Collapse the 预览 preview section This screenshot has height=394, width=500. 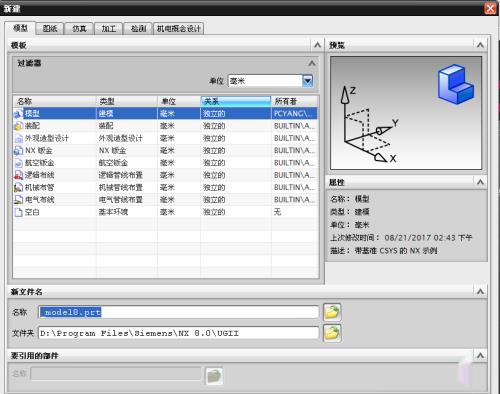pos(480,45)
